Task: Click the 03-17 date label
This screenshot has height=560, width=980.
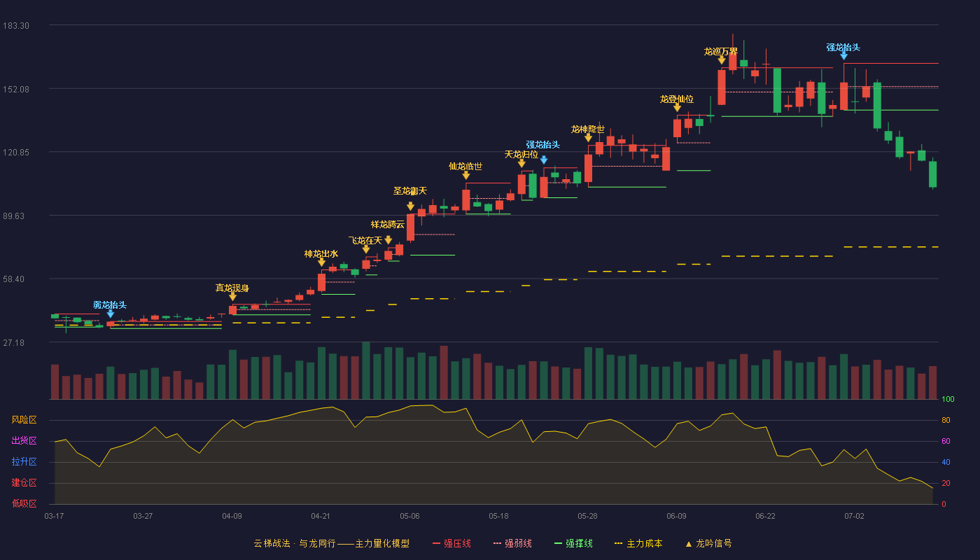Action: [54, 516]
